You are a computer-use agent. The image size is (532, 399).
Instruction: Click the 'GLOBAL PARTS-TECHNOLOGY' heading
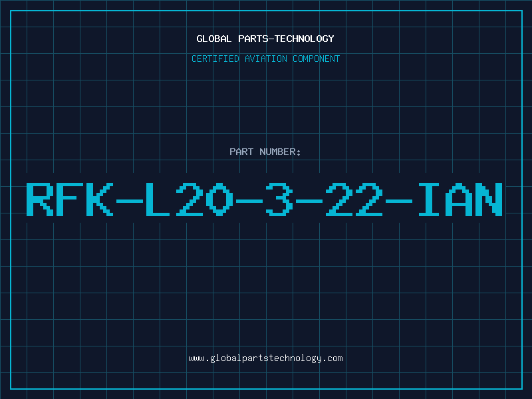[265, 39]
